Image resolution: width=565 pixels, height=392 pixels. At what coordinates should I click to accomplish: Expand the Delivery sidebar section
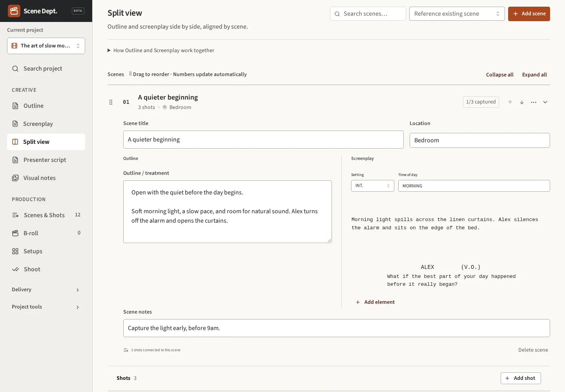click(46, 290)
